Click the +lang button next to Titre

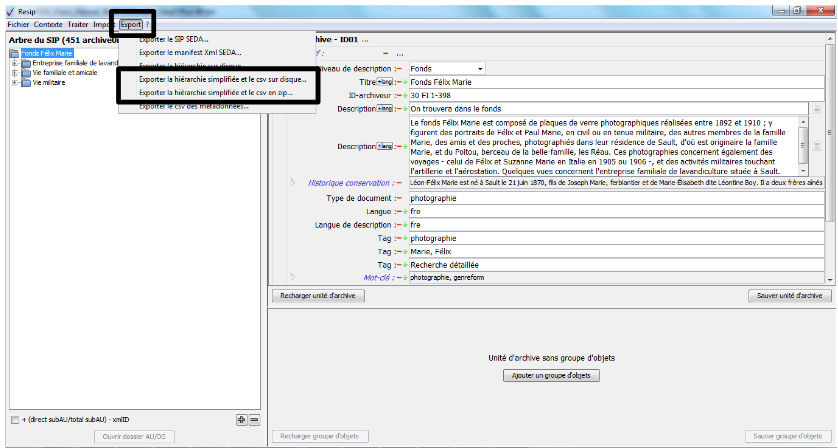click(x=384, y=81)
